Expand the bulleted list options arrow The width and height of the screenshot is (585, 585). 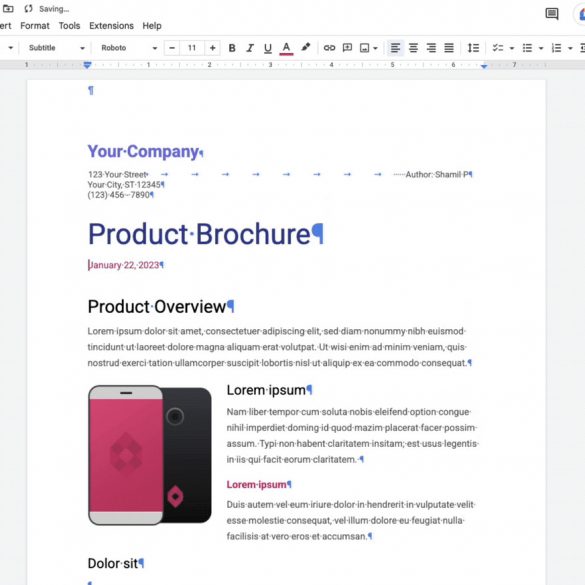point(541,48)
